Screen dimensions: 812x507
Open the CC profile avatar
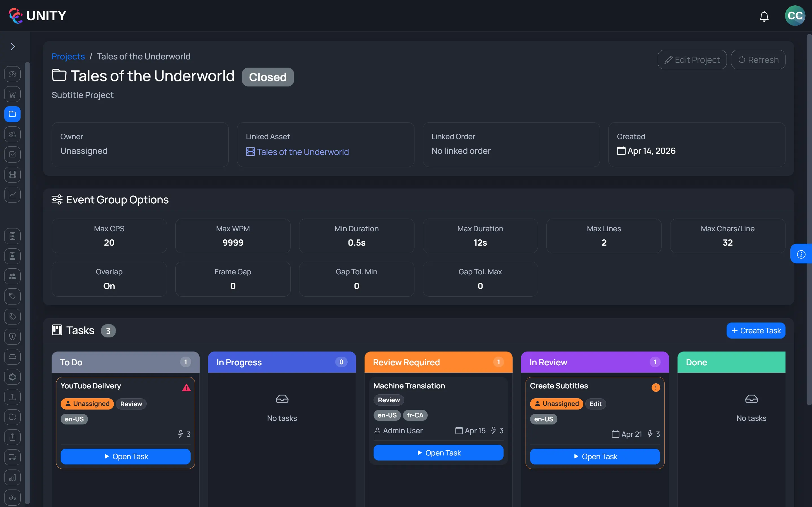(x=795, y=15)
